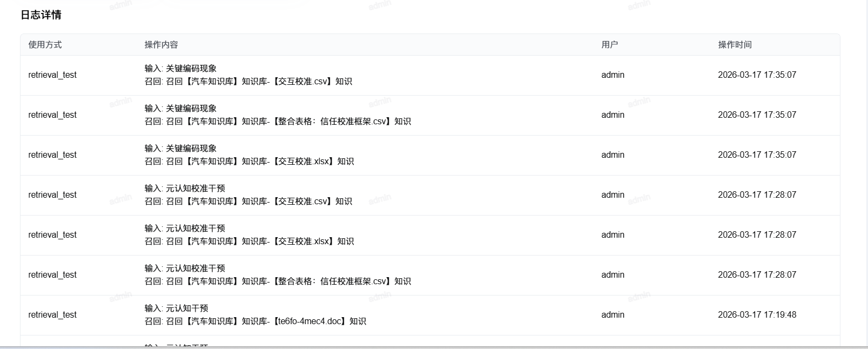Click the 日志详情 page heading
The width and height of the screenshot is (868, 349).
pos(41,15)
